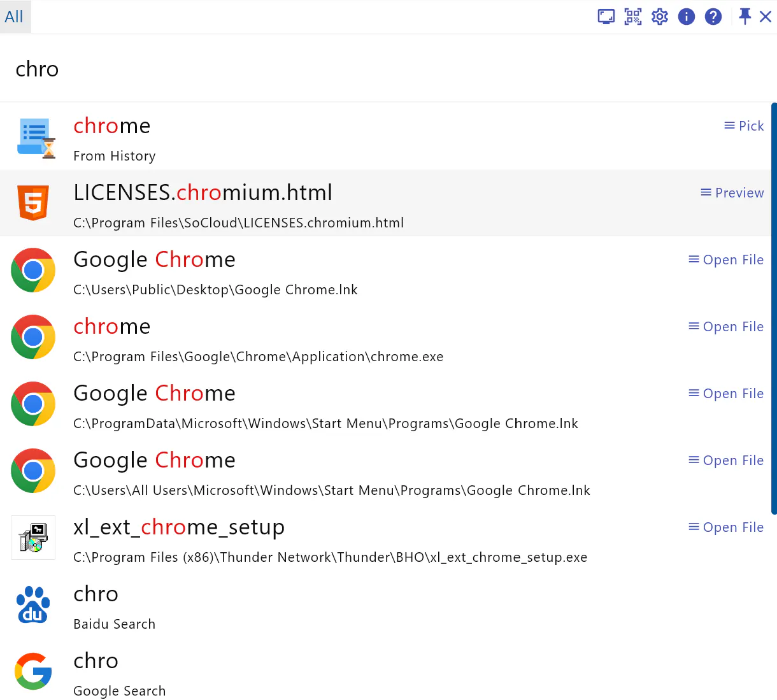
Task: Click path starting C:\ProgramData\Microsoft\Windows
Action: coord(325,424)
